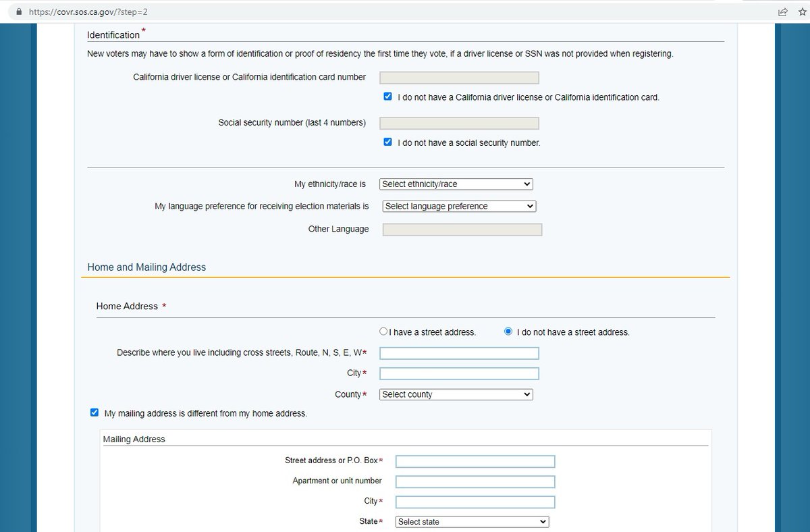
Task: Click the 'Other Language' label
Action: point(339,229)
